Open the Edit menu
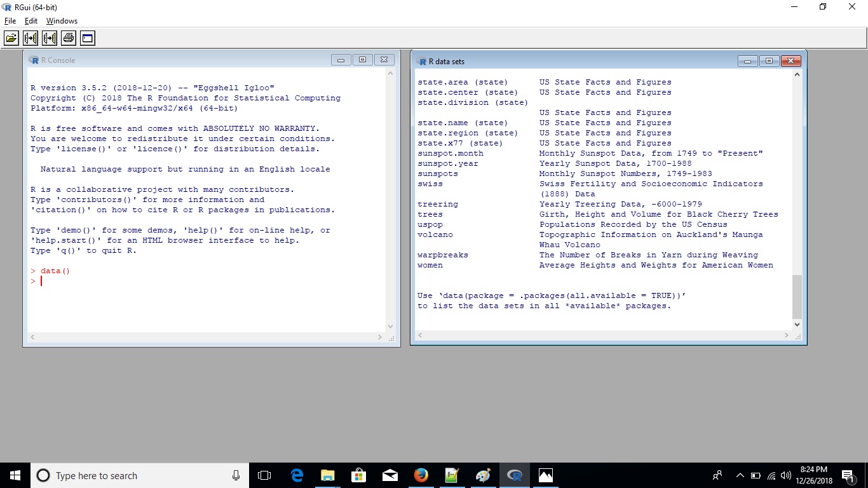 pyautogui.click(x=31, y=21)
